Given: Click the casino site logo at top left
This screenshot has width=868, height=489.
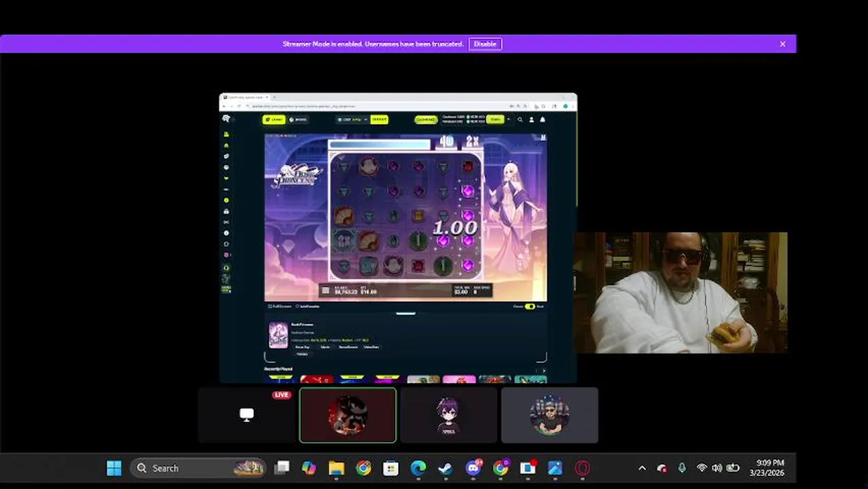Looking at the screenshot, I should [x=226, y=119].
